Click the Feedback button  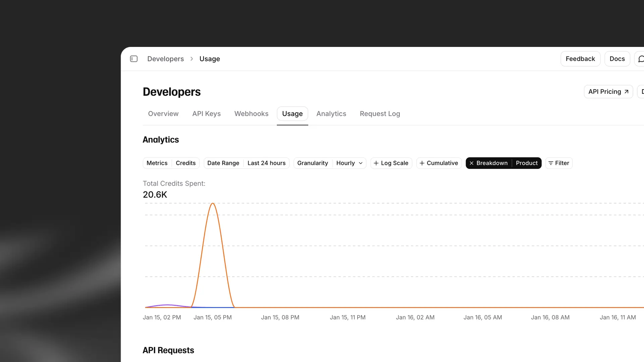pos(580,59)
